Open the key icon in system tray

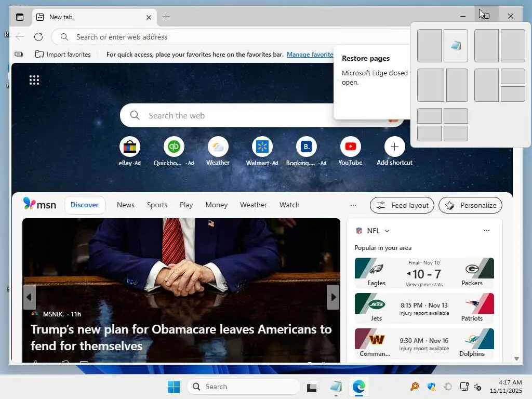click(x=414, y=387)
